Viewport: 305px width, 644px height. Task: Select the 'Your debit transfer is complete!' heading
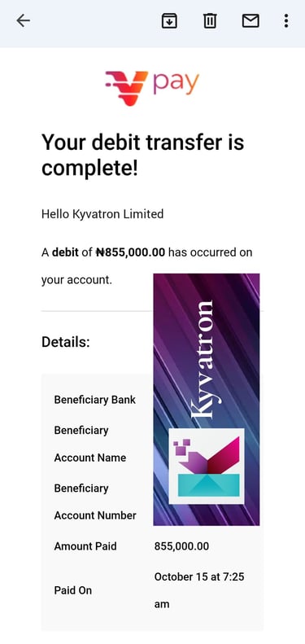[143, 156]
